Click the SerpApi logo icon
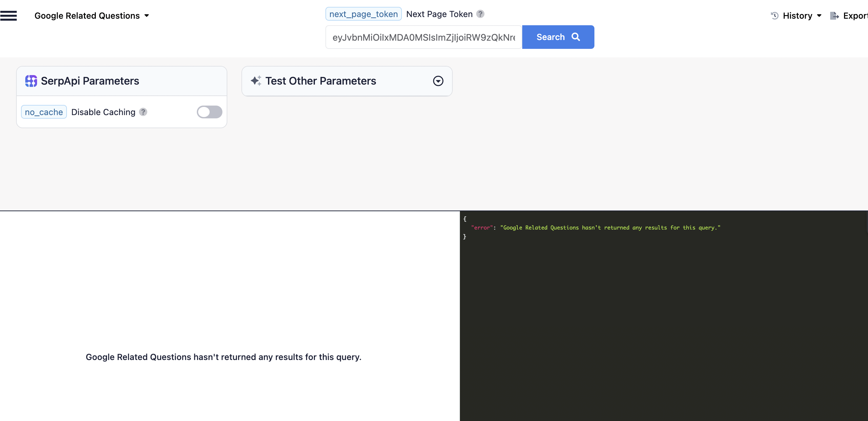Viewport: 868px width, 421px height. pyautogui.click(x=31, y=81)
